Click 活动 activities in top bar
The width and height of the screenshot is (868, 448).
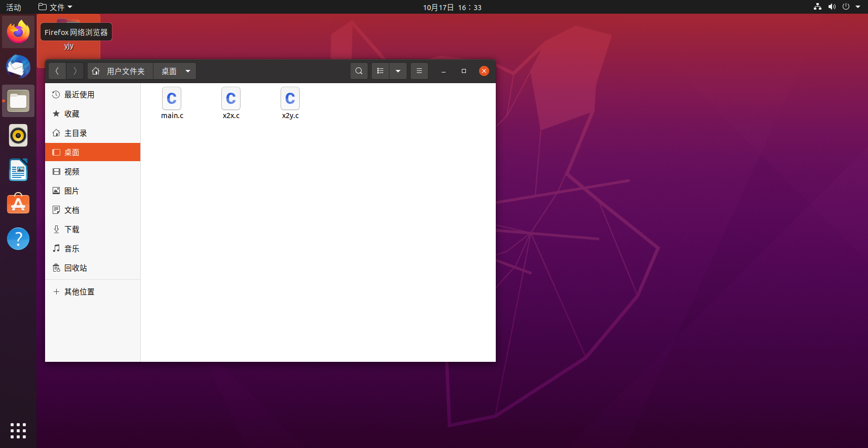coord(14,7)
